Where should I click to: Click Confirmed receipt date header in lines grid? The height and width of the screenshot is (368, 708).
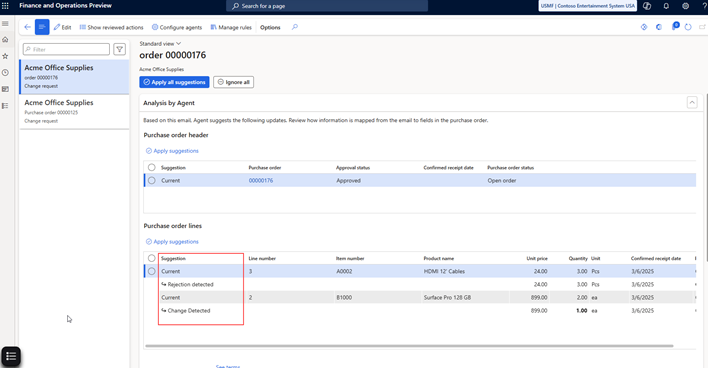click(656, 258)
